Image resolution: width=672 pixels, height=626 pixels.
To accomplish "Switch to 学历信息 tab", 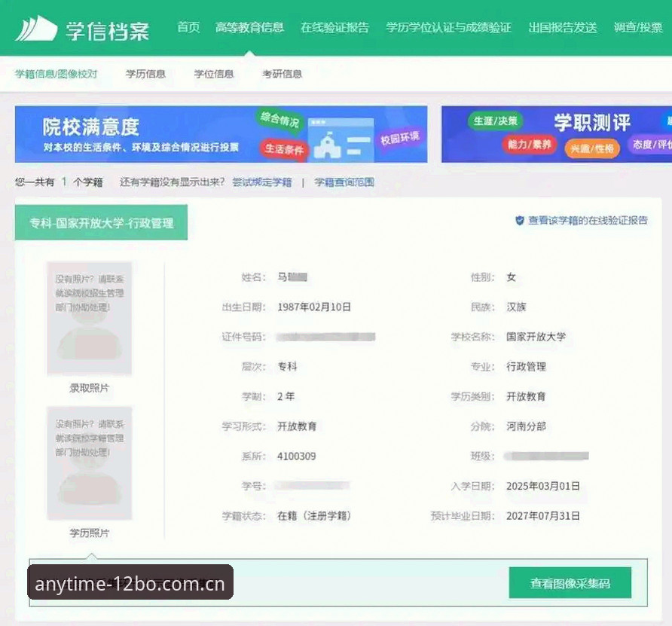I will 145,74.
